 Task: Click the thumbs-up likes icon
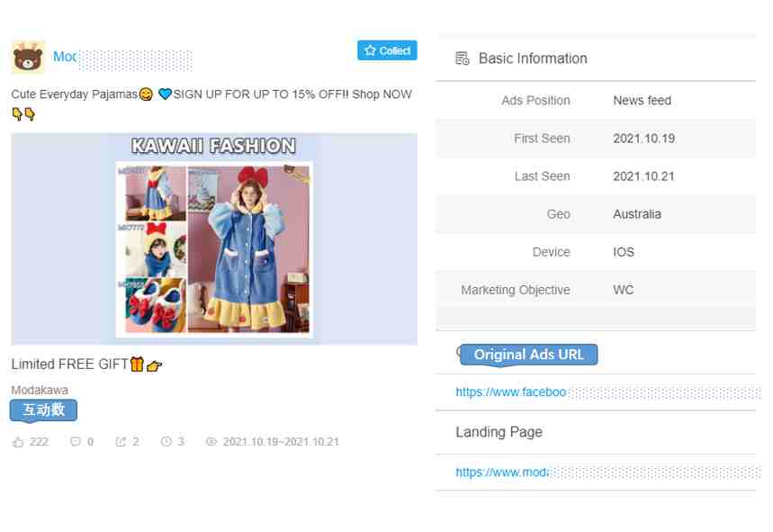click(18, 442)
